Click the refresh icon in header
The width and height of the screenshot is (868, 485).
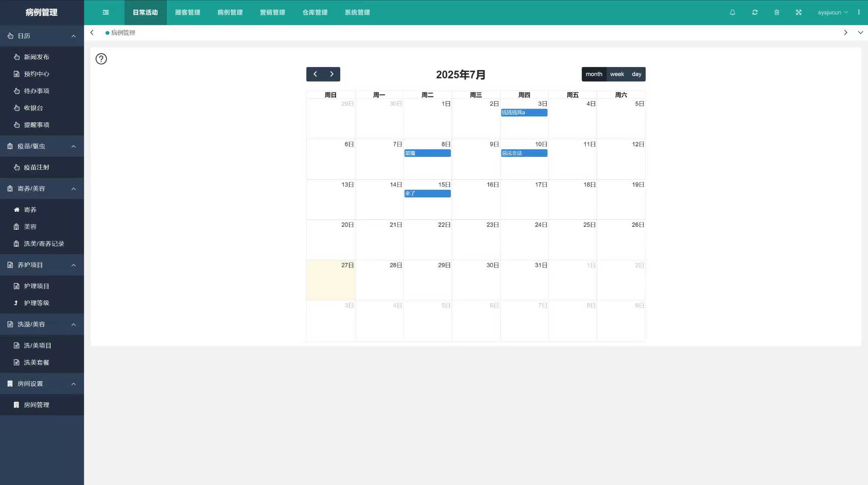pyautogui.click(x=754, y=13)
